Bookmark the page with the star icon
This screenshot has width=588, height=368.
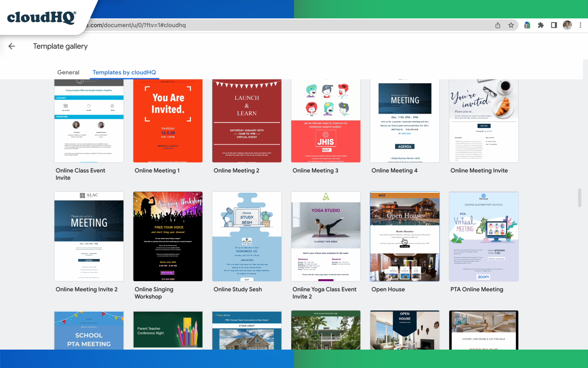click(511, 25)
